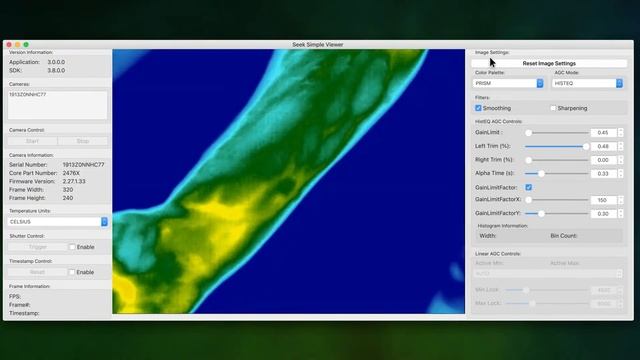This screenshot has height=360, width=640.
Task: Click the GainLimitFactorY slider
Action: click(x=557, y=213)
